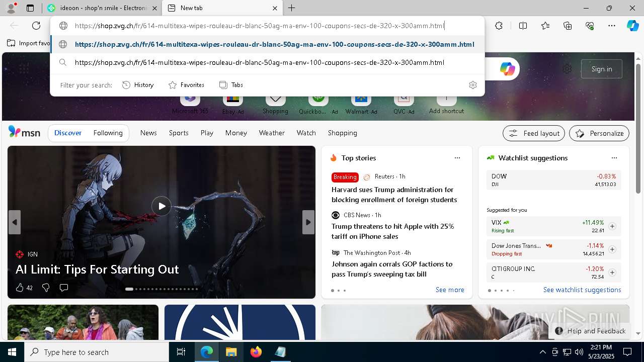Open the DOW index row
Viewport: 644px width, 362px height.
(553, 180)
